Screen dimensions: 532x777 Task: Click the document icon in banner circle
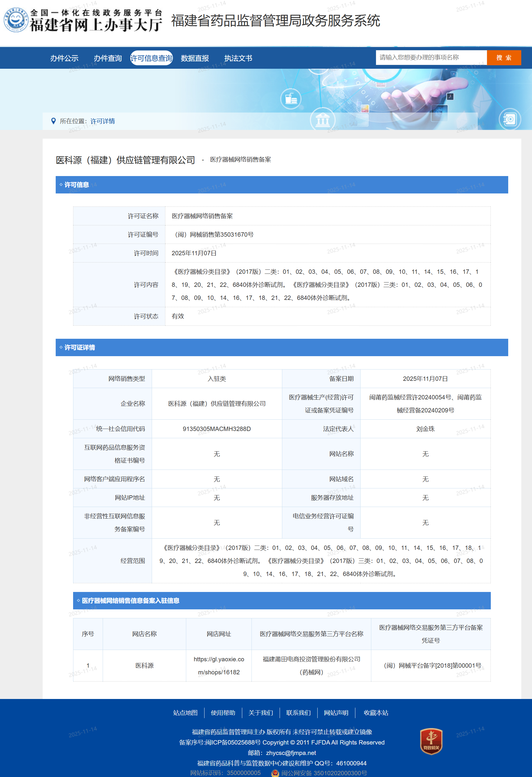(x=291, y=99)
